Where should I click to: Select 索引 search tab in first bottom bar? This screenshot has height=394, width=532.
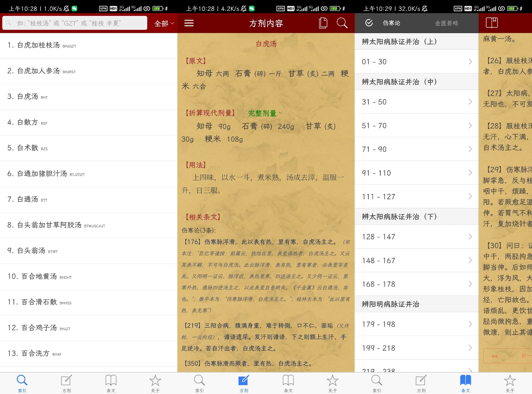pos(22,384)
